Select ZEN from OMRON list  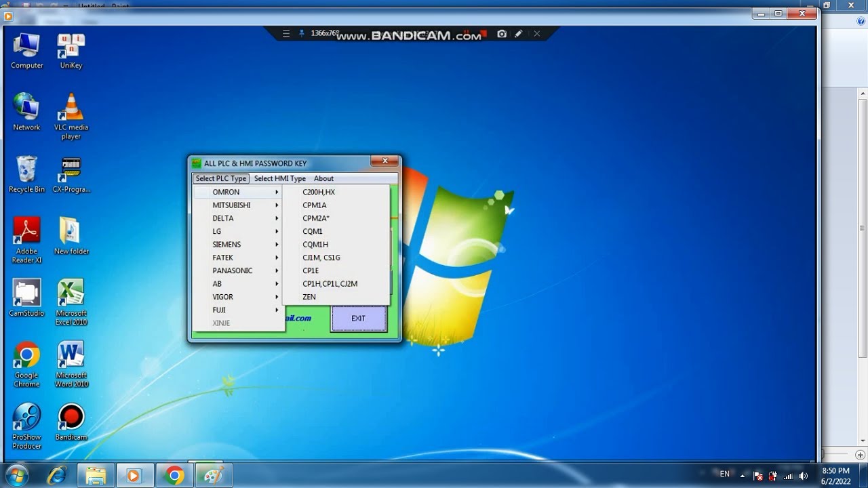[336, 297]
